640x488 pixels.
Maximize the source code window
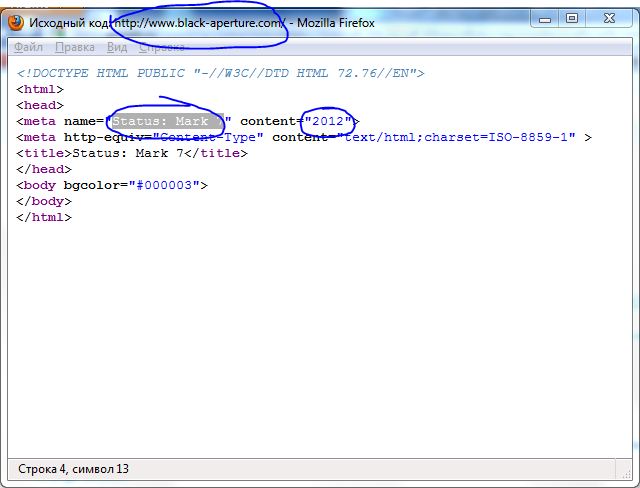tap(572, 19)
